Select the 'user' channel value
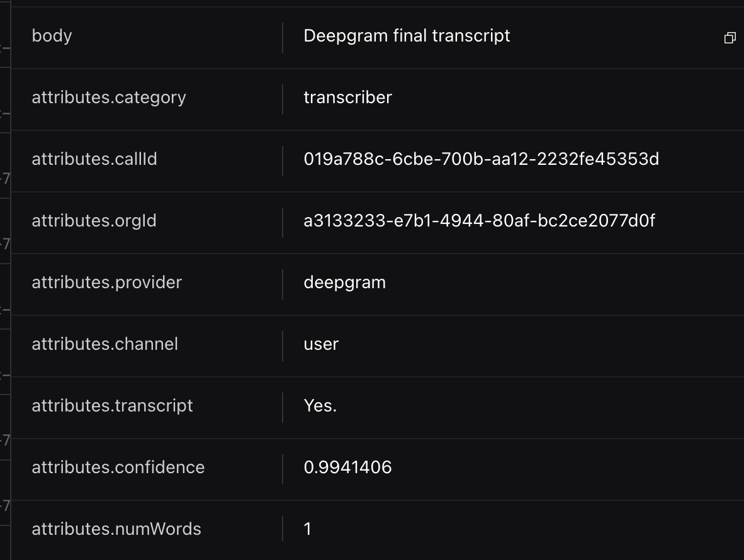The height and width of the screenshot is (560, 744). pos(321,344)
